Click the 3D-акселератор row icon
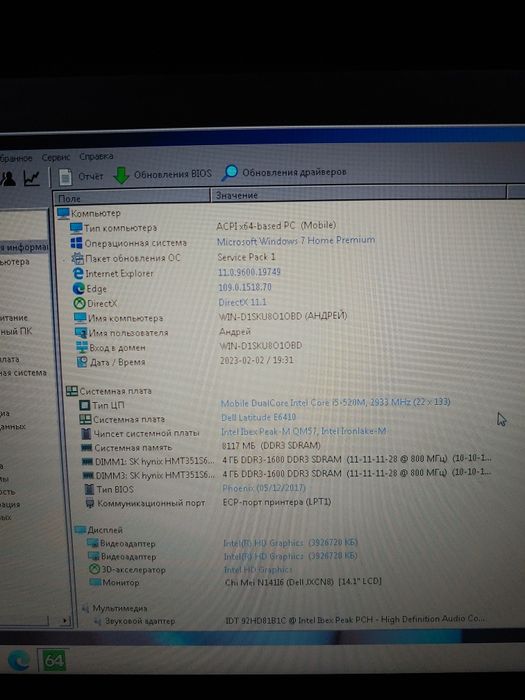525x700 pixels. pyautogui.click(x=94, y=570)
